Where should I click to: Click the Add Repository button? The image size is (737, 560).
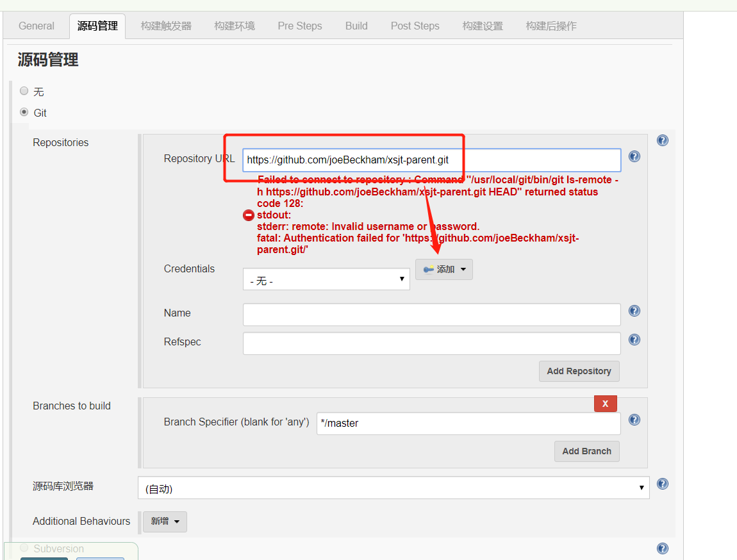[579, 371]
